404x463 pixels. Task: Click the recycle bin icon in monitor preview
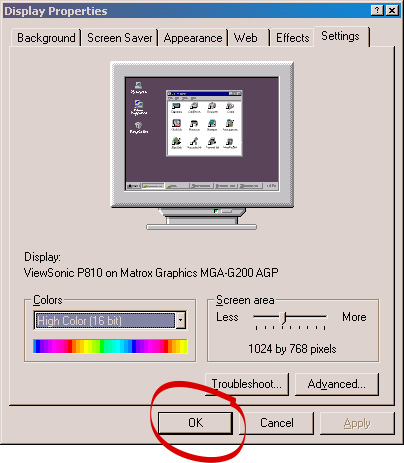pos(139,127)
